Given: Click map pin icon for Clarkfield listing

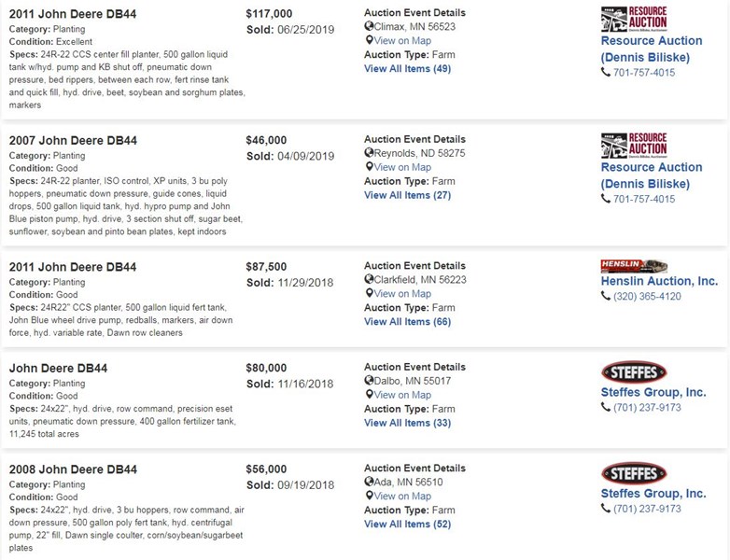Looking at the screenshot, I should click(369, 293).
